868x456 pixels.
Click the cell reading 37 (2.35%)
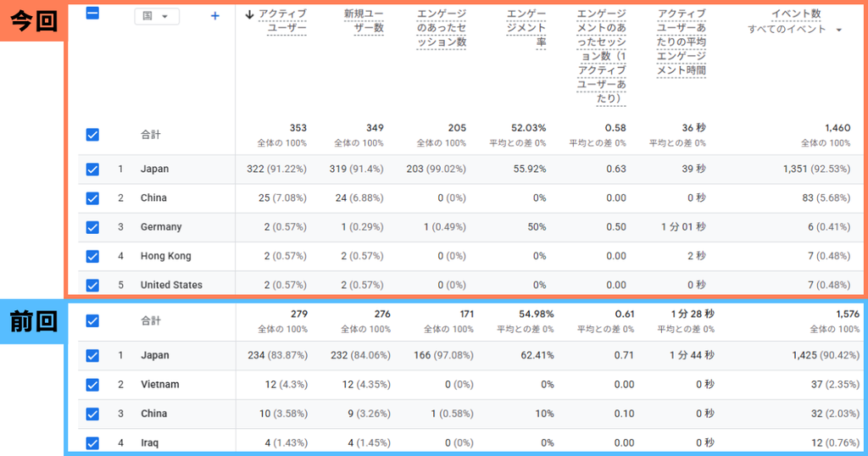point(835,385)
